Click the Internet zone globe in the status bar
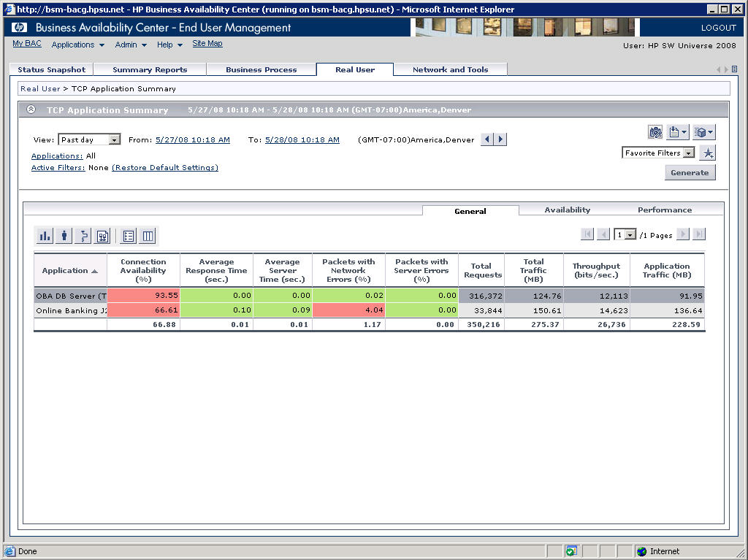748x560 pixels. (x=641, y=551)
